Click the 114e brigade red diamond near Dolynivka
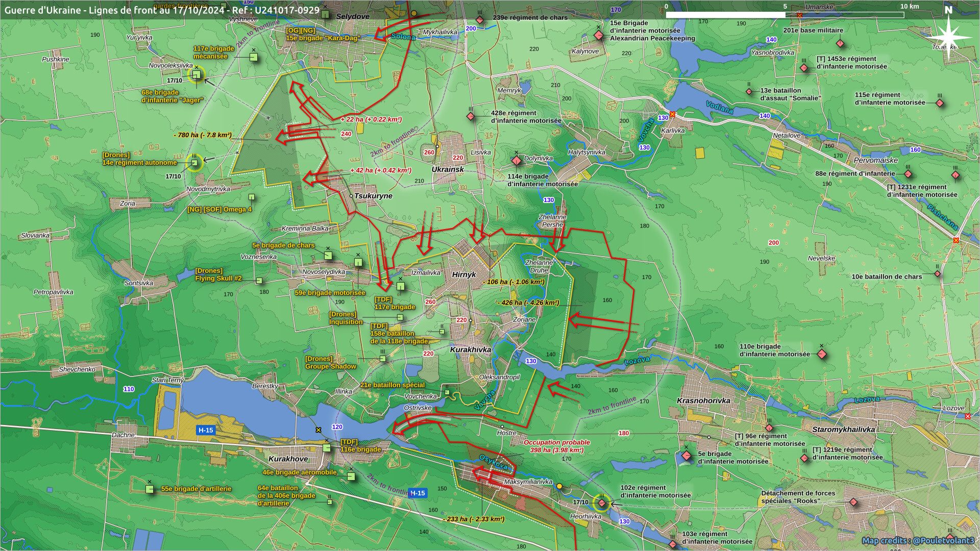Screen dimensions: 980x551 point(516,161)
